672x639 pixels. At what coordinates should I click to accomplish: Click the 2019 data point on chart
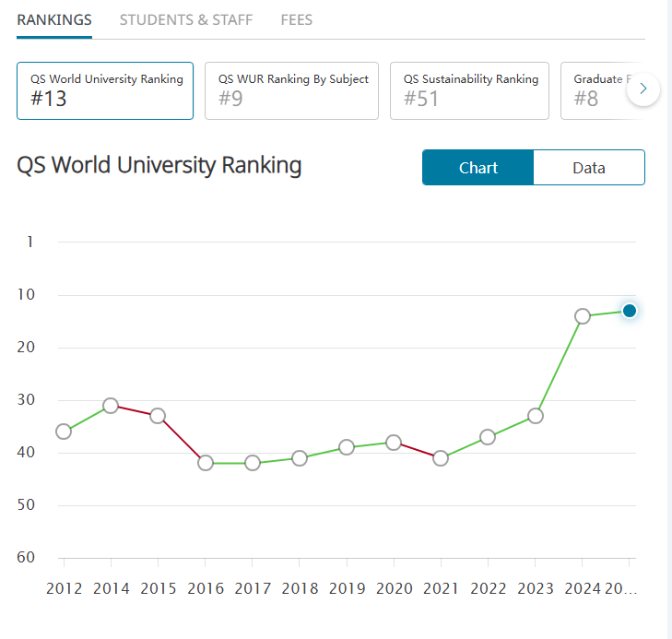[347, 447]
